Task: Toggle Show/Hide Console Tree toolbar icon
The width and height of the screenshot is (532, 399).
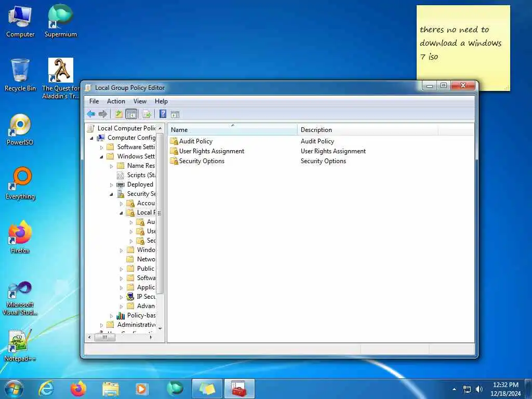Action: 131,114
